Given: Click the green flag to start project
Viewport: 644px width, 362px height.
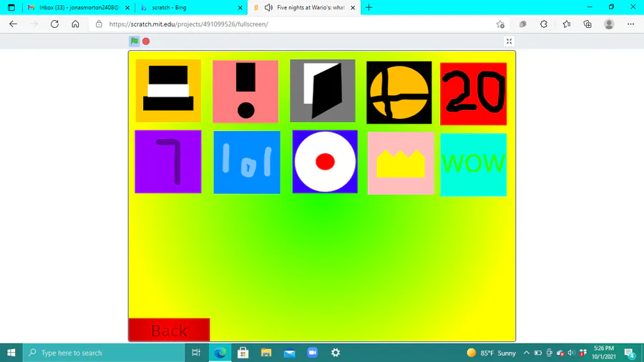Looking at the screenshot, I should [135, 41].
